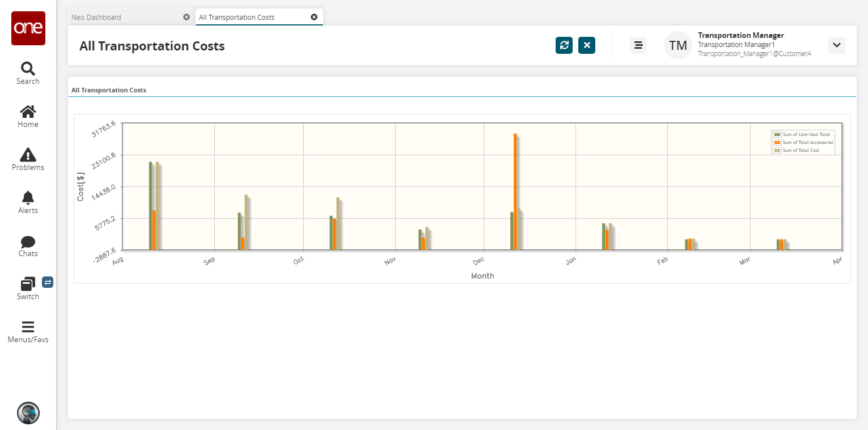Open the Alerts bell icon
This screenshot has width=868, height=430.
click(x=28, y=202)
